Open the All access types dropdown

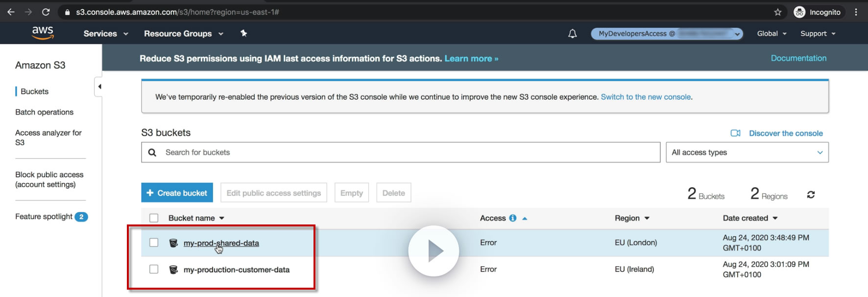pyautogui.click(x=747, y=152)
